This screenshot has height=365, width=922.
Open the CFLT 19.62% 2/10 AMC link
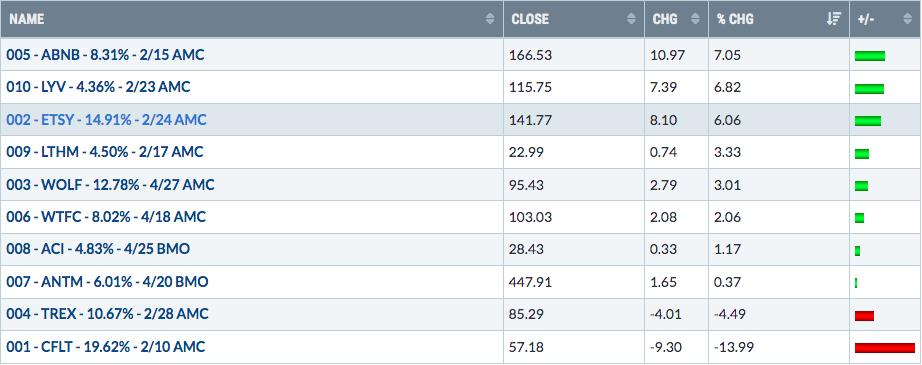(x=106, y=347)
